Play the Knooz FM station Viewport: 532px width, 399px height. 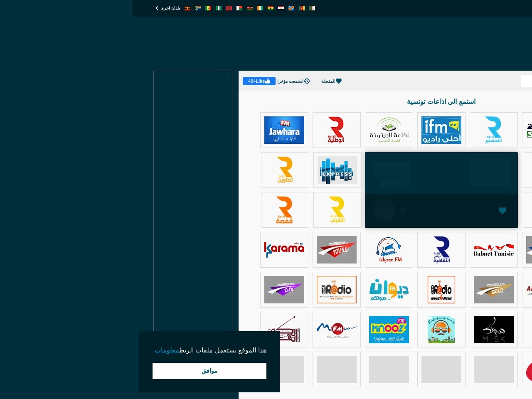[x=389, y=330]
